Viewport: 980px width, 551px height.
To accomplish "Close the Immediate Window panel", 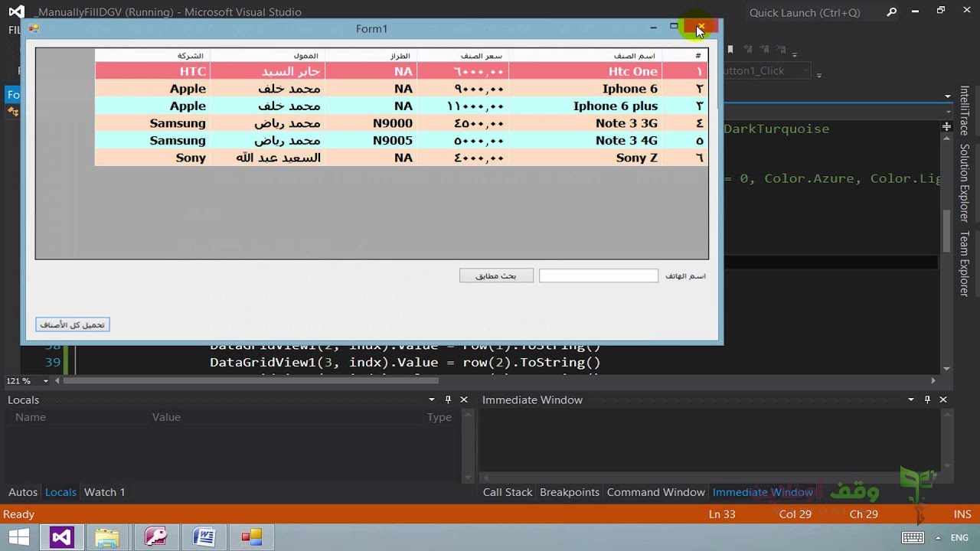I will tap(943, 399).
